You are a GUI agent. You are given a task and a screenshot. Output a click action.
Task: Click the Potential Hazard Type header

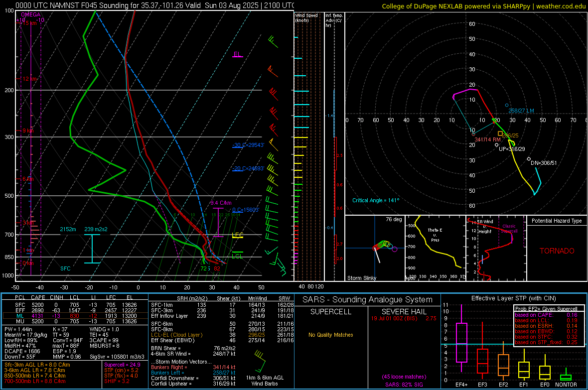557,221
